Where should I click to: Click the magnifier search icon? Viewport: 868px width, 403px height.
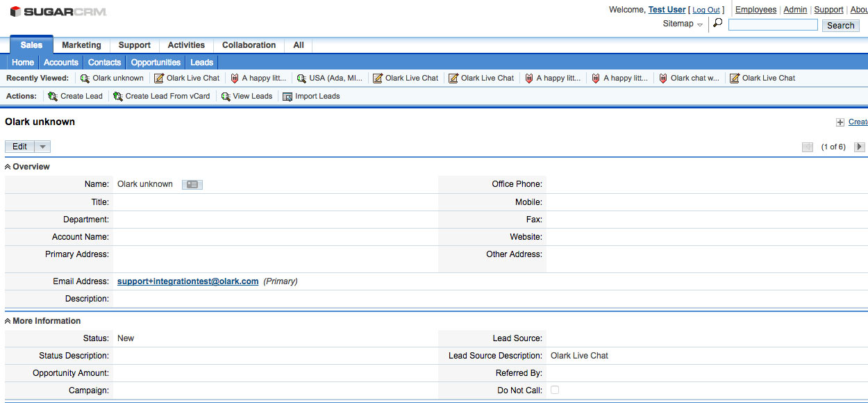pyautogui.click(x=717, y=24)
